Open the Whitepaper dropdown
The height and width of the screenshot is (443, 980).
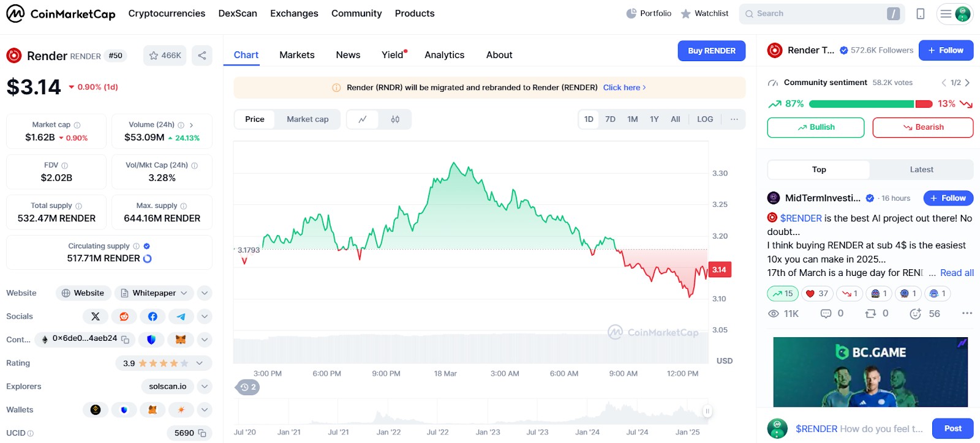tap(154, 293)
